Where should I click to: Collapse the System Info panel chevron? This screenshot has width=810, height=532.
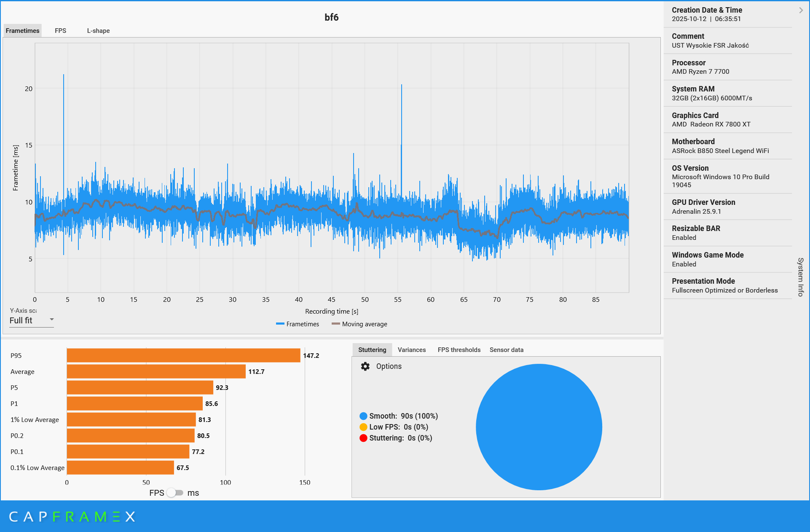tap(801, 10)
